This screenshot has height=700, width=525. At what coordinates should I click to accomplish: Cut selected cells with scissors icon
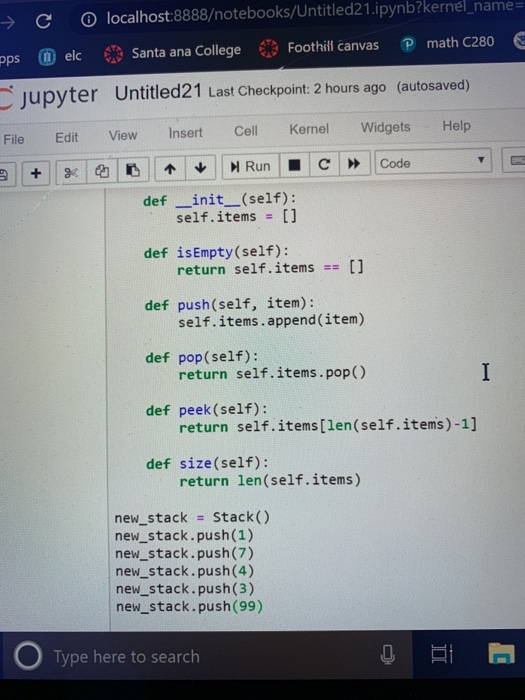coord(71,172)
